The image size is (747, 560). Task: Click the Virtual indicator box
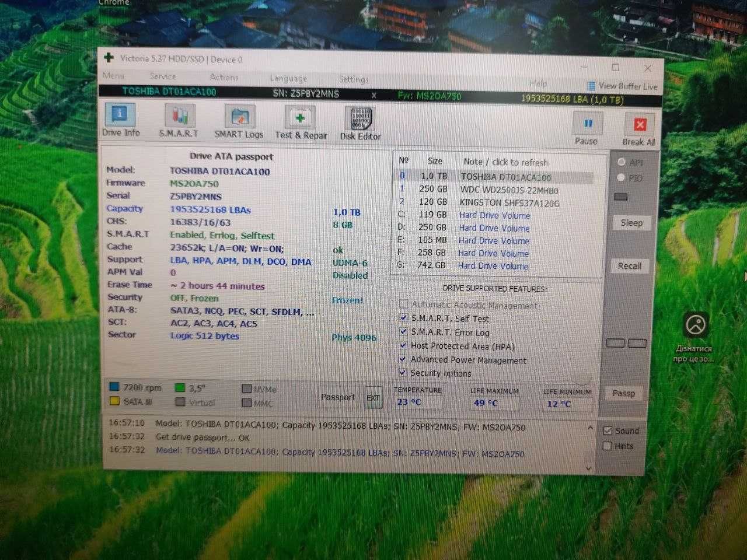(180, 402)
